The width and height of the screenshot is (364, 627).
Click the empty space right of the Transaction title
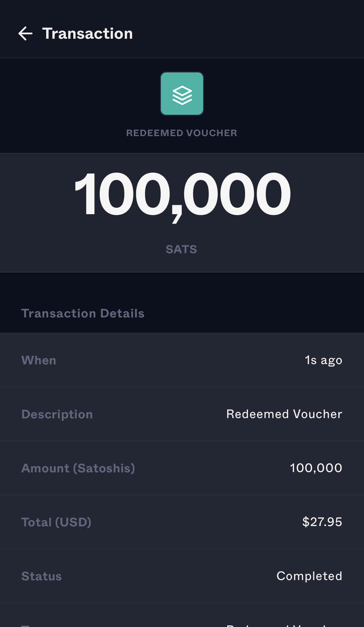tap(249, 33)
